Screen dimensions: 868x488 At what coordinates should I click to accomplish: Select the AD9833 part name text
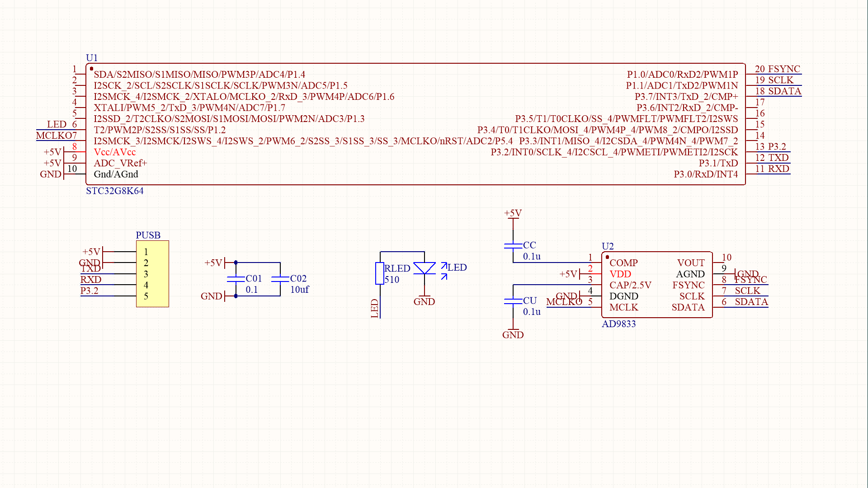618,324
